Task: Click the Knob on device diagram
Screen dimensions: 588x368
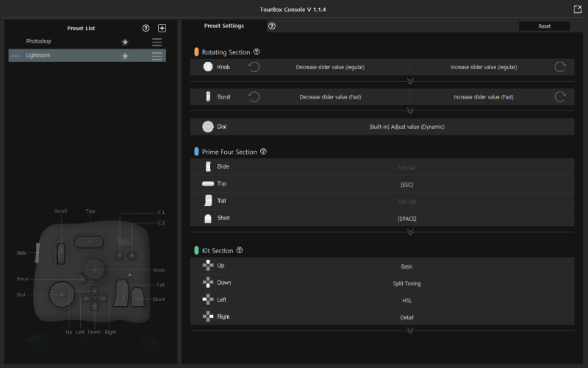Action: 94,269
